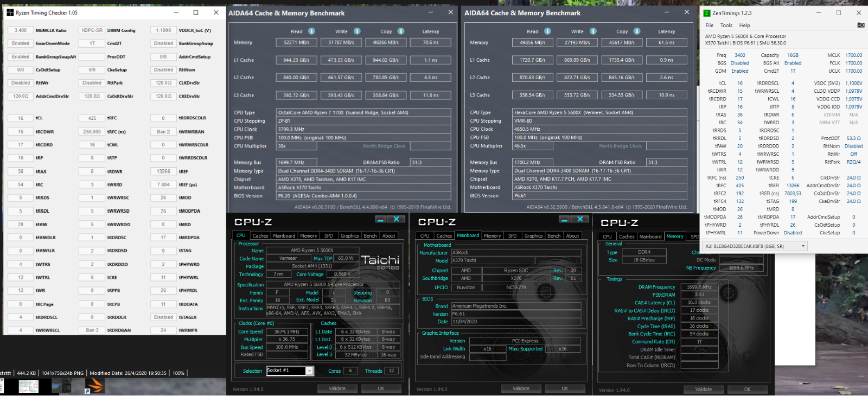
Task: Close the CPU-Z Mainboard window with blue X
Action: (580, 219)
